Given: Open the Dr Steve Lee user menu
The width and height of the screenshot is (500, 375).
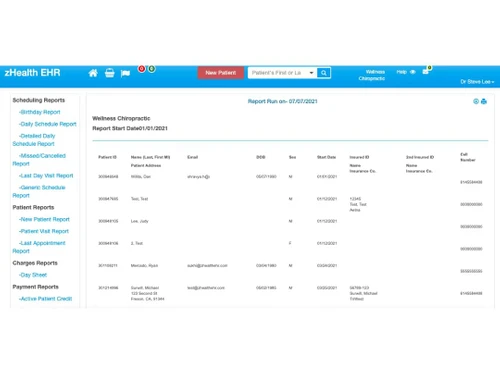Looking at the screenshot, I should [x=477, y=82].
